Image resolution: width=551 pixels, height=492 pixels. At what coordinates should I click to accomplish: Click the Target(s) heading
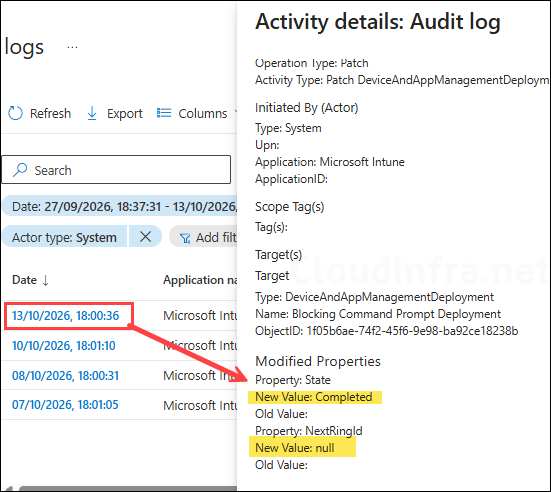click(278, 255)
